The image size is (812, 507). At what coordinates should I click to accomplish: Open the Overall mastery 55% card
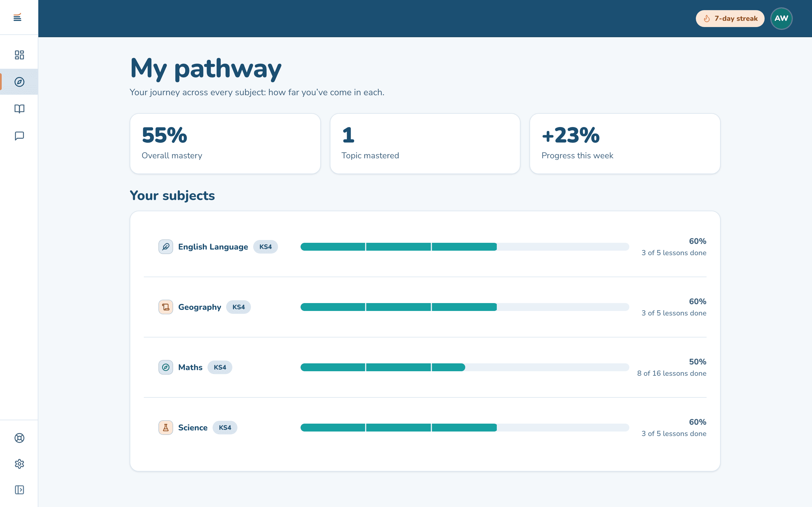[225, 144]
